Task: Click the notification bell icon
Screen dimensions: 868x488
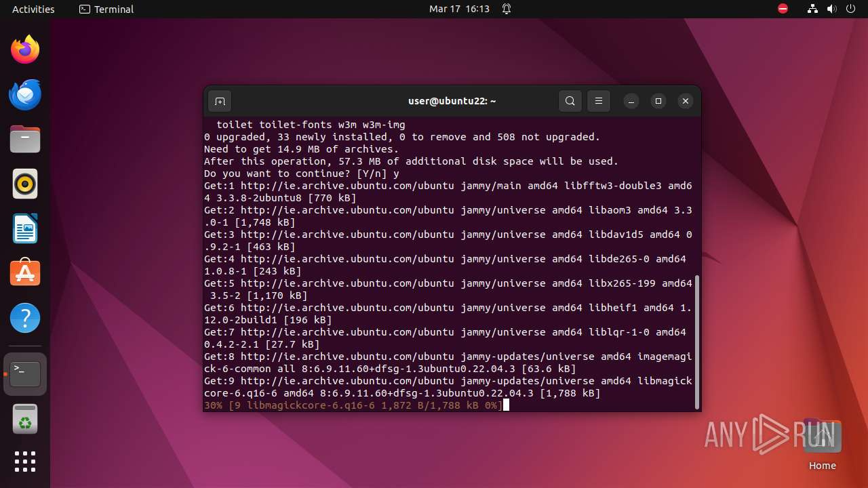Action: pos(507,9)
